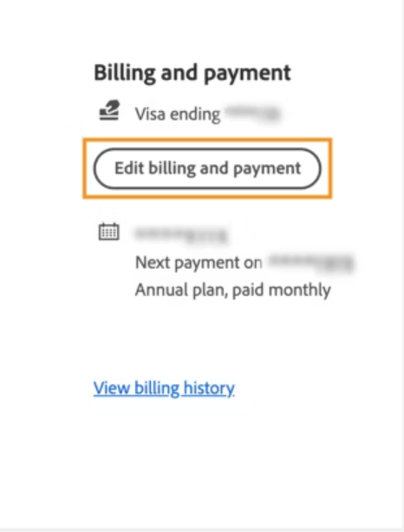Open the View billing history link
Screen dimensions: 404x532
(164, 388)
